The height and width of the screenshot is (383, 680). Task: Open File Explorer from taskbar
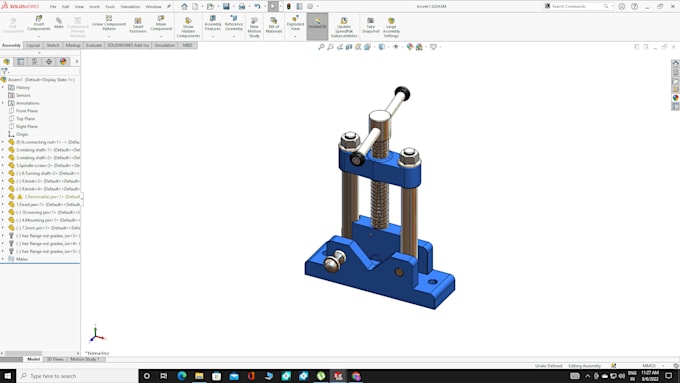(x=199, y=376)
